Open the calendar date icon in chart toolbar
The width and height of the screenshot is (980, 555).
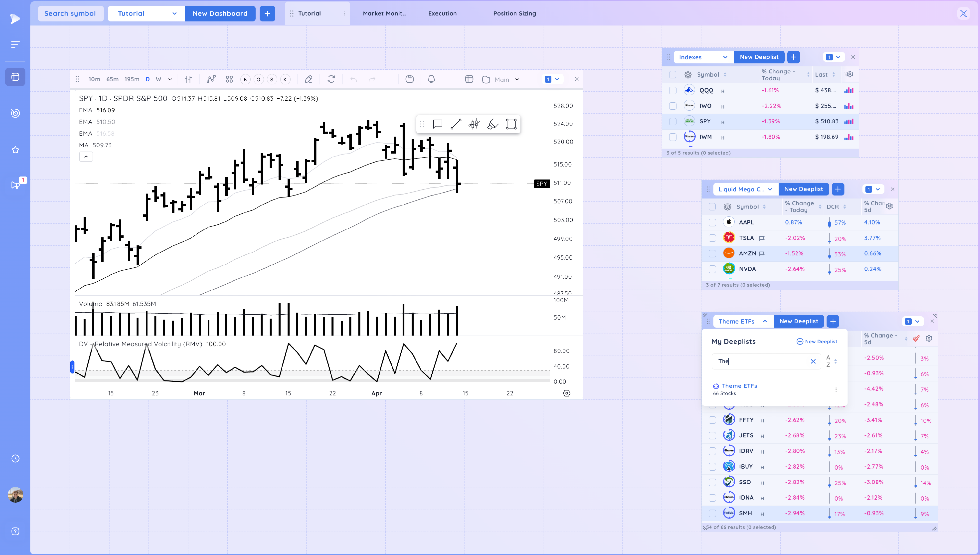pyautogui.click(x=409, y=79)
